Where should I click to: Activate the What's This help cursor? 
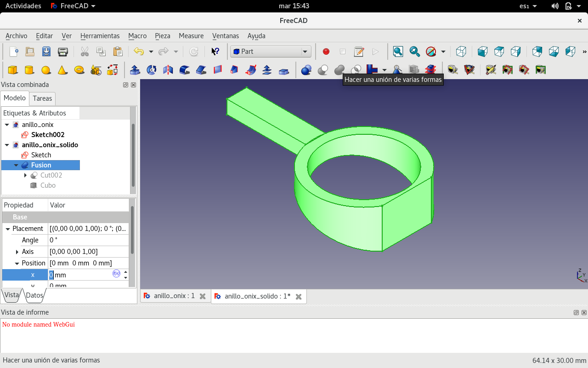point(215,52)
